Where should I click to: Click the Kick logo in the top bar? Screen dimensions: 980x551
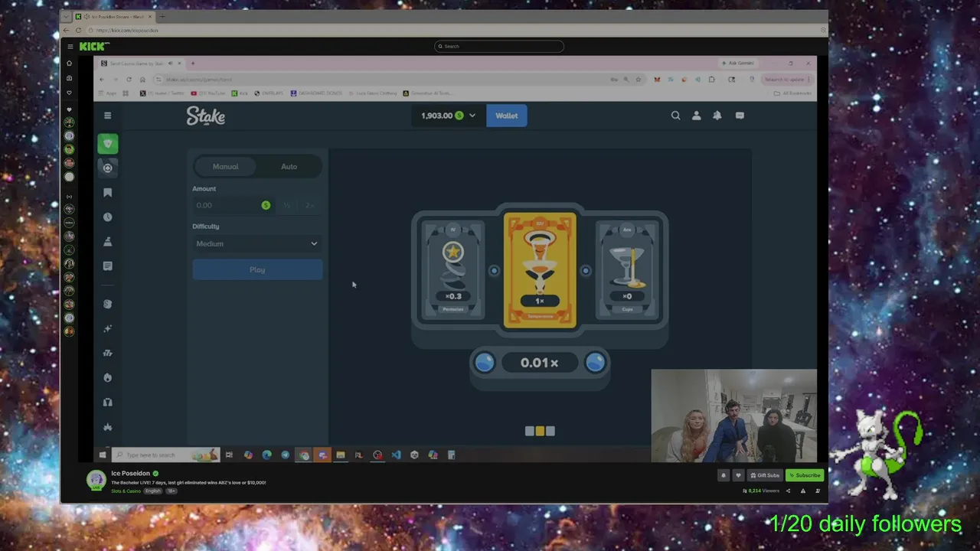point(94,47)
